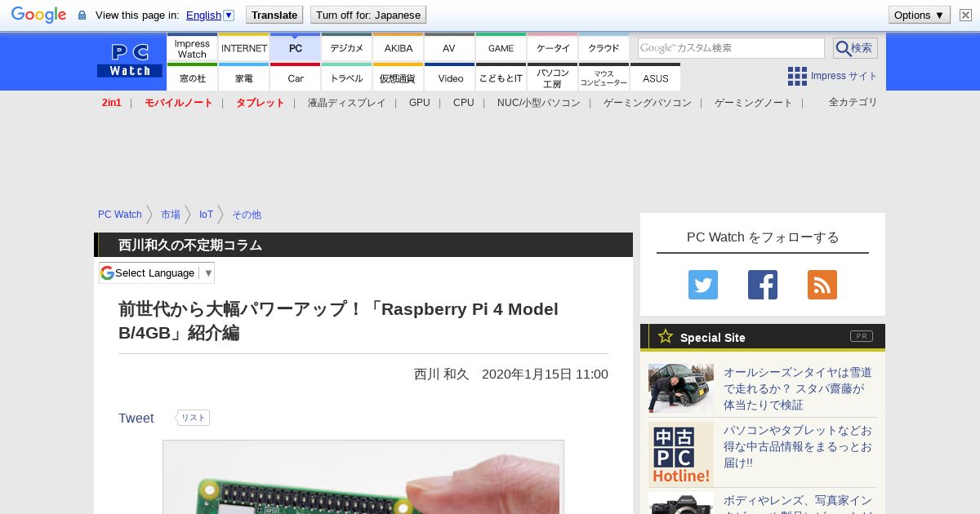Image resolution: width=980 pixels, height=514 pixels.
Task: Click the 市場 breadcrumb link
Action: pyautogui.click(x=171, y=215)
